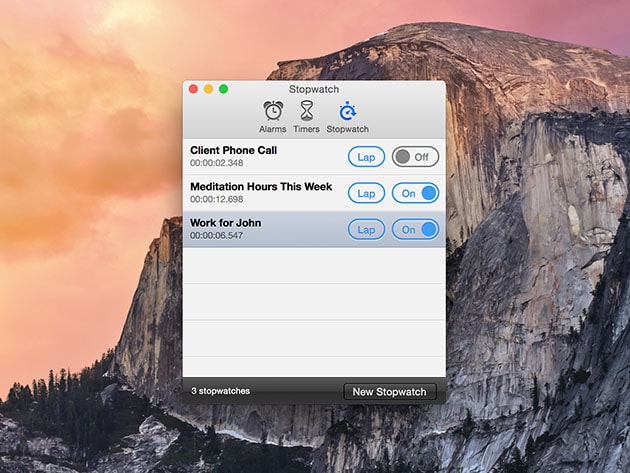Click the elapsed time 00:00:06.547
Image resolution: width=630 pixels, height=473 pixels.
(217, 235)
